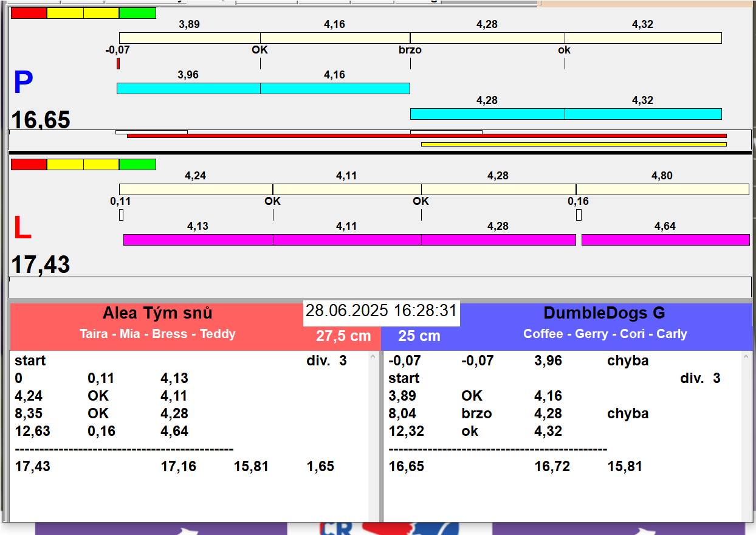Image resolution: width=756 pixels, height=535 pixels.
Task: Click 'start' in the DumbleDogs results panel
Action: [x=404, y=378]
